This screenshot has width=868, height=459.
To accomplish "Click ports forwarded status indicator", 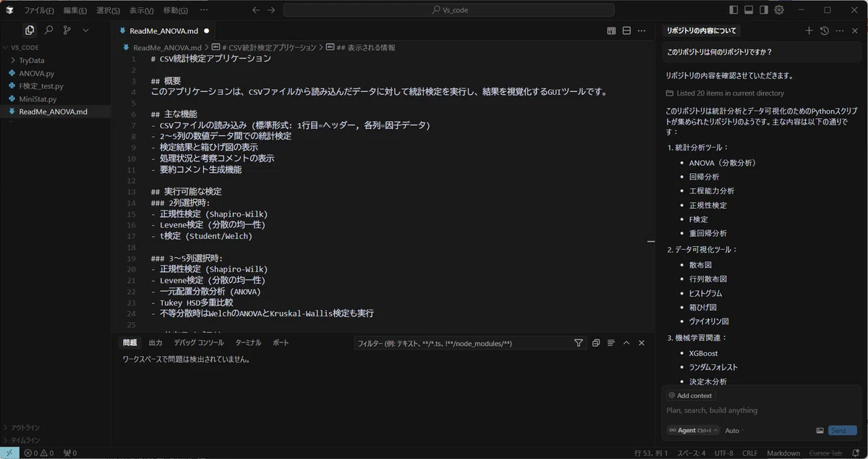I will coord(70,453).
